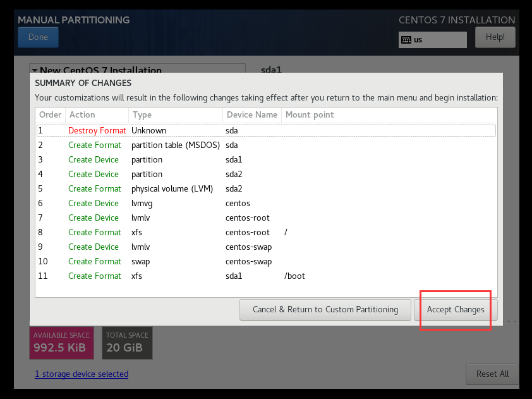Click the Accept Changes button

click(x=456, y=310)
